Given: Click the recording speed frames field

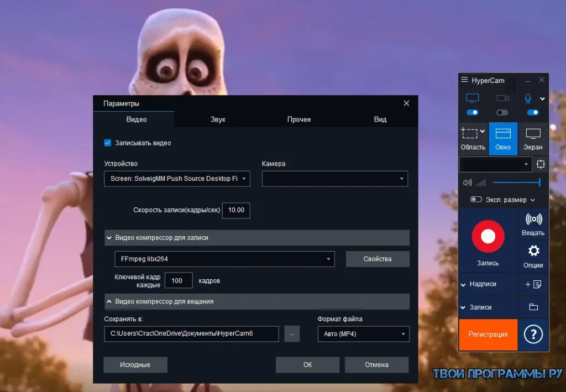Looking at the screenshot, I should [236, 211].
